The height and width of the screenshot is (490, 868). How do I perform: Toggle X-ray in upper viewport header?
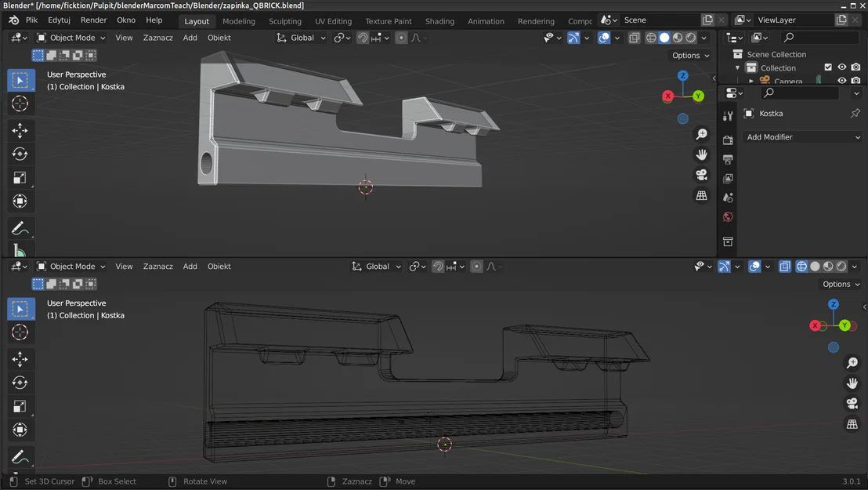tap(634, 38)
